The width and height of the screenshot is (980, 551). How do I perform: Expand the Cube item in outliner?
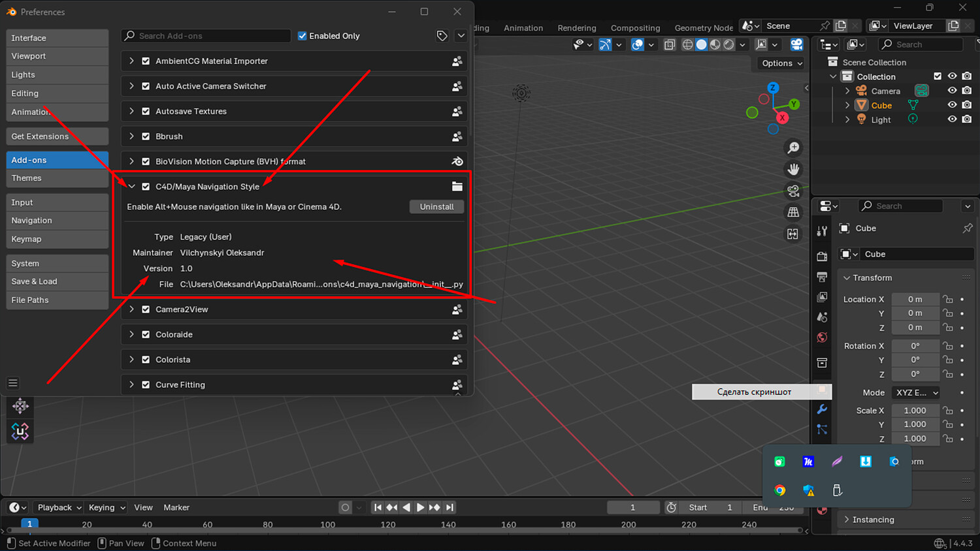[847, 105]
